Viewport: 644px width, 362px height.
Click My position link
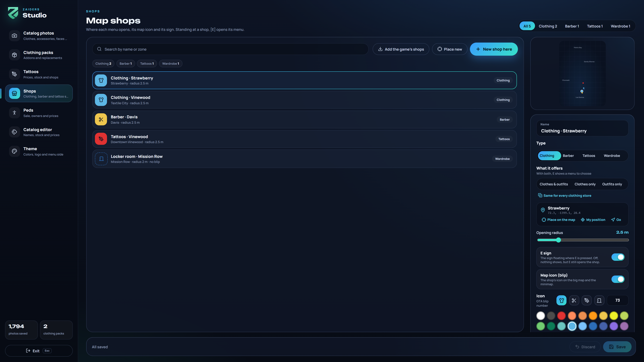point(593,220)
